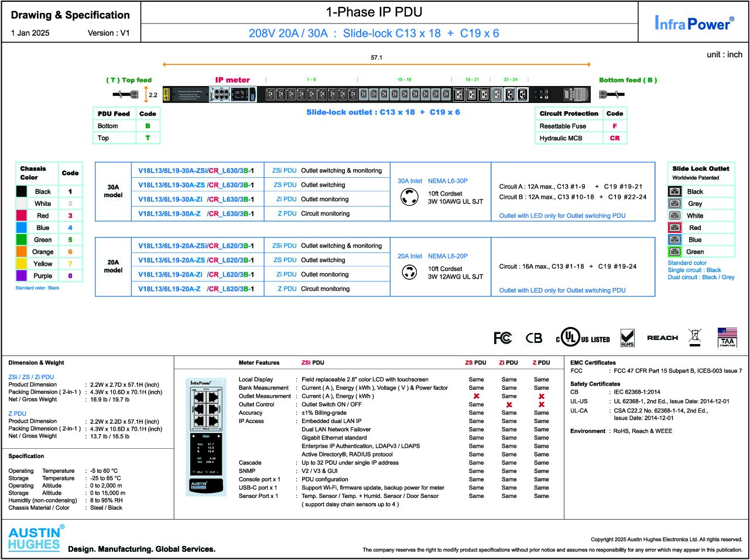Screen dimensions: 750x560
Task: Click the TAA compliant flag logo
Action: pos(727,337)
